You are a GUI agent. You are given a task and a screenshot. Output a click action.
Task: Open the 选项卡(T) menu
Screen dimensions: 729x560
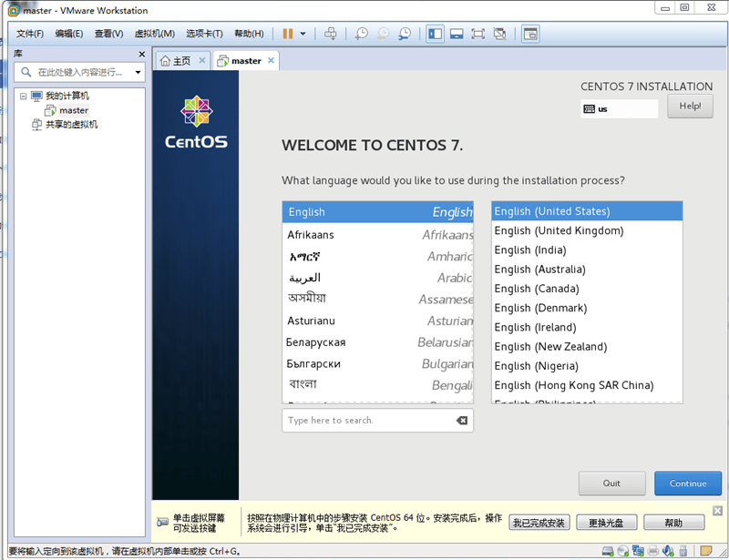point(204,34)
